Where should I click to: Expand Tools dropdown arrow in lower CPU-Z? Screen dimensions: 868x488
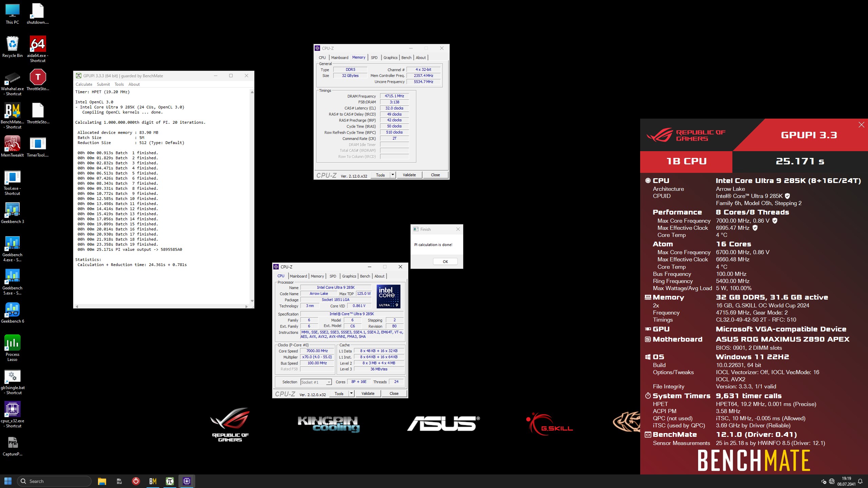click(x=351, y=393)
